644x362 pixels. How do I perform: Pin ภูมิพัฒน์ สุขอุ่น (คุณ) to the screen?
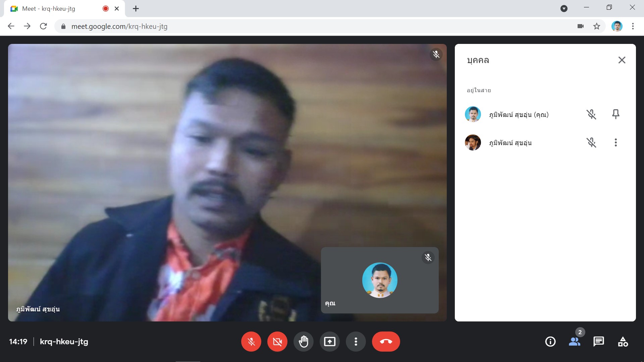pyautogui.click(x=615, y=114)
